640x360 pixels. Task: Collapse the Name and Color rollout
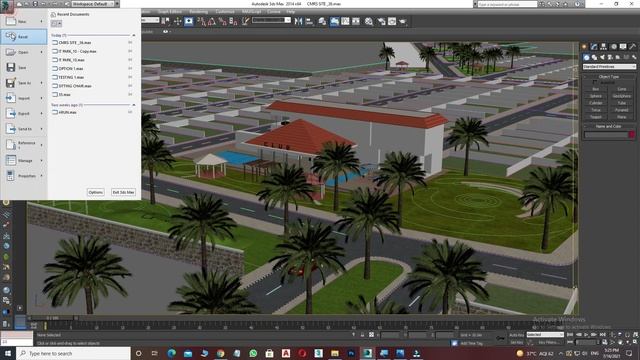pos(609,127)
